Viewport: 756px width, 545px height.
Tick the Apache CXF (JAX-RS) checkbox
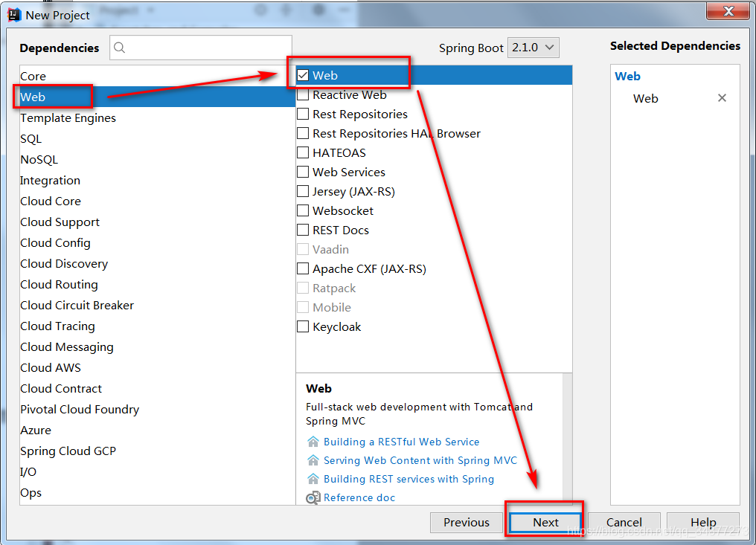(x=303, y=268)
